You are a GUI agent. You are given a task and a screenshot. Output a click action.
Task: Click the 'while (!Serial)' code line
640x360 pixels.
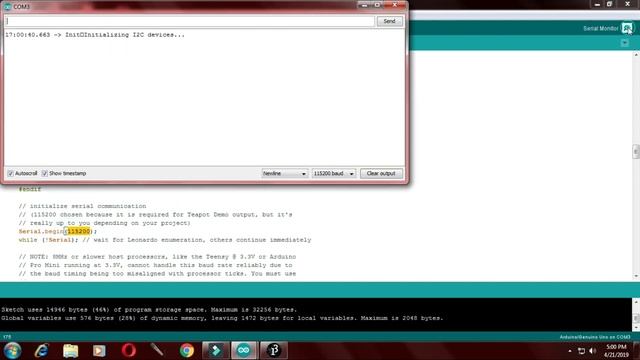[165, 240]
